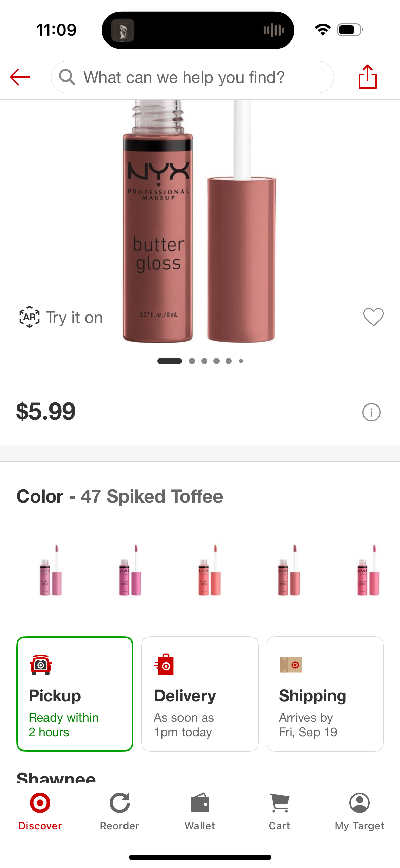Jump to second product image dot

192,361
